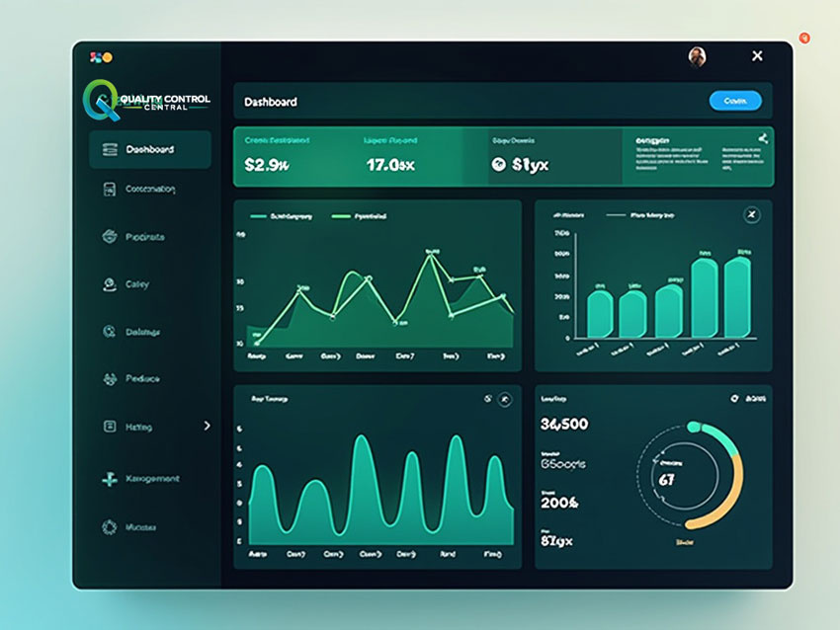Viewport: 840px width, 630px height.
Task: Close the dashboard window with the X
Action: coord(757,56)
